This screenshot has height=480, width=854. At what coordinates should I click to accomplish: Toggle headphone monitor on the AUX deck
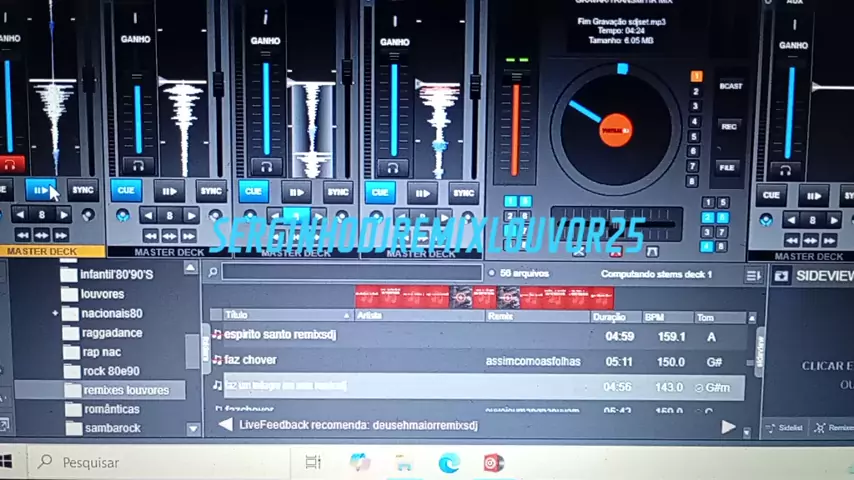(x=785, y=169)
